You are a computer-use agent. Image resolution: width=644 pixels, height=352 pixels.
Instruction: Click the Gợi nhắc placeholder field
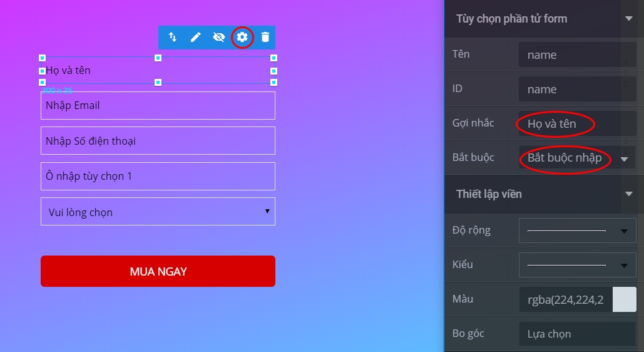coord(577,124)
